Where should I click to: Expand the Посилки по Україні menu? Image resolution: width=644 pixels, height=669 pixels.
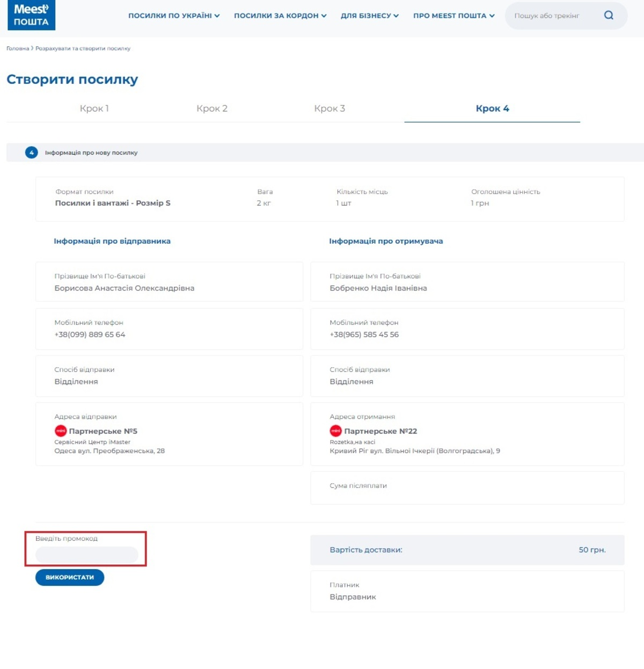click(x=174, y=16)
